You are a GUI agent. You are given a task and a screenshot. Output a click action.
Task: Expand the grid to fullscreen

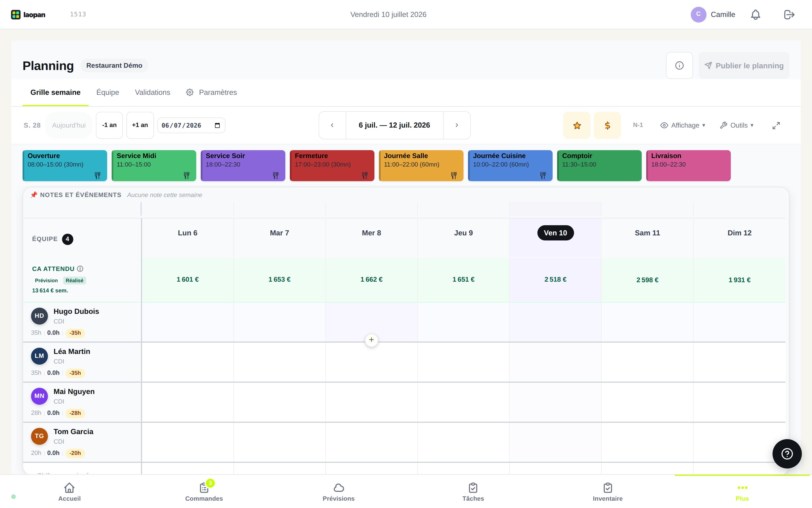click(x=776, y=125)
